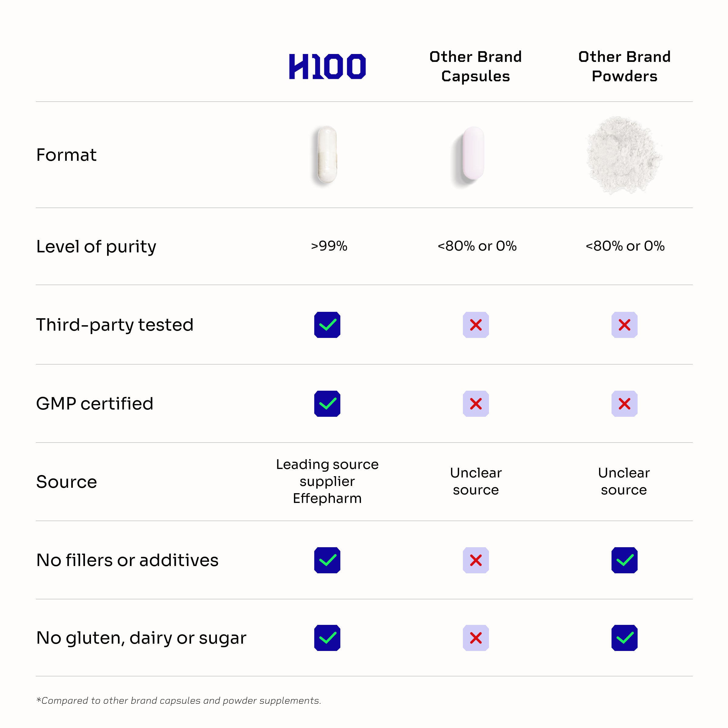The image size is (728, 728).
Task: Click the other brand pink capsule image
Action: pos(473,153)
